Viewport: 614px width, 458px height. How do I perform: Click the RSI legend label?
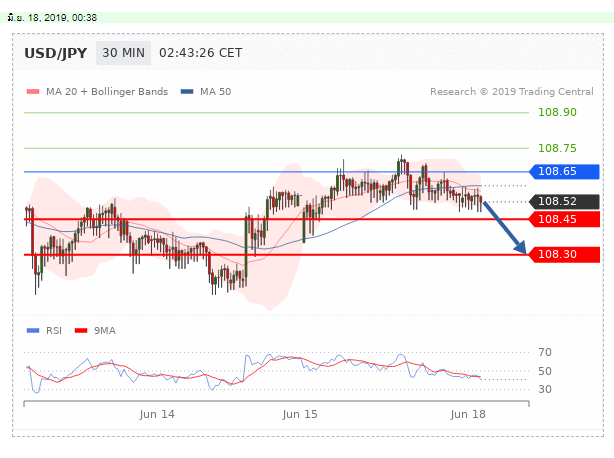coord(54,331)
